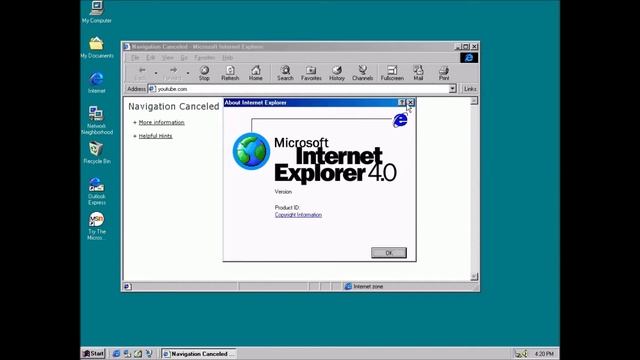Open the Forward history dropdown arrow

click(x=188, y=73)
